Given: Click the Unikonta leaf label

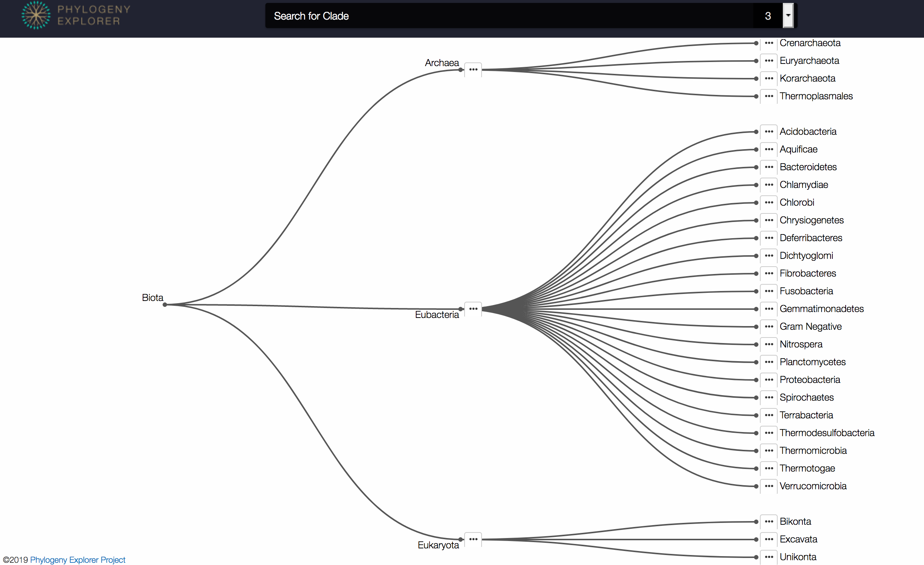Looking at the screenshot, I should pos(798,557).
